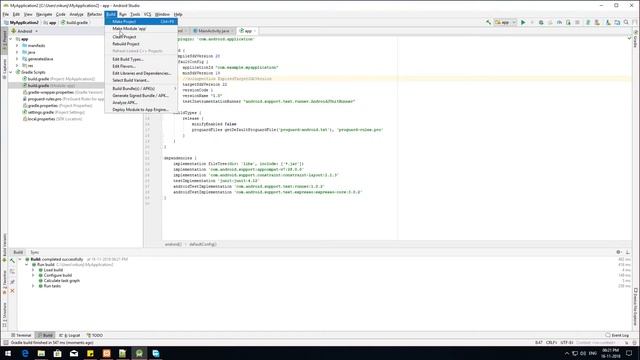Image resolution: width=640 pixels, height=360 pixels.
Task: Open File Explorer from taskbar
Action: pos(41,353)
